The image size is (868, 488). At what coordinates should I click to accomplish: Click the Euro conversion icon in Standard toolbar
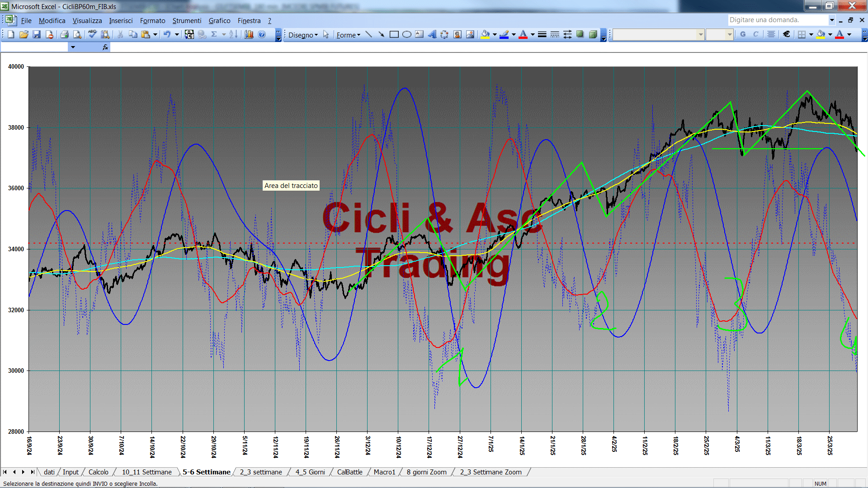coord(189,34)
